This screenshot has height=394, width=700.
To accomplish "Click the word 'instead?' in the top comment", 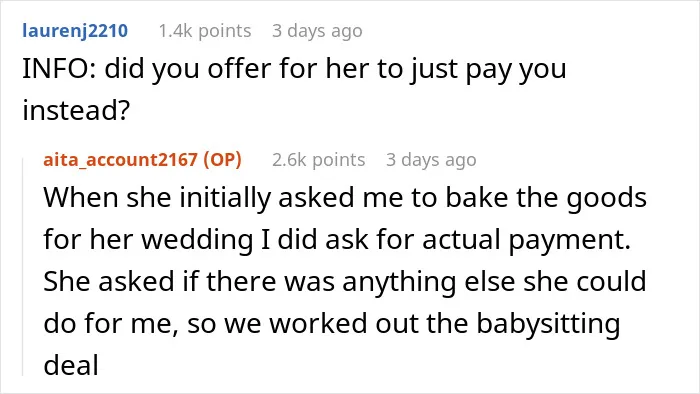I will [x=76, y=110].
